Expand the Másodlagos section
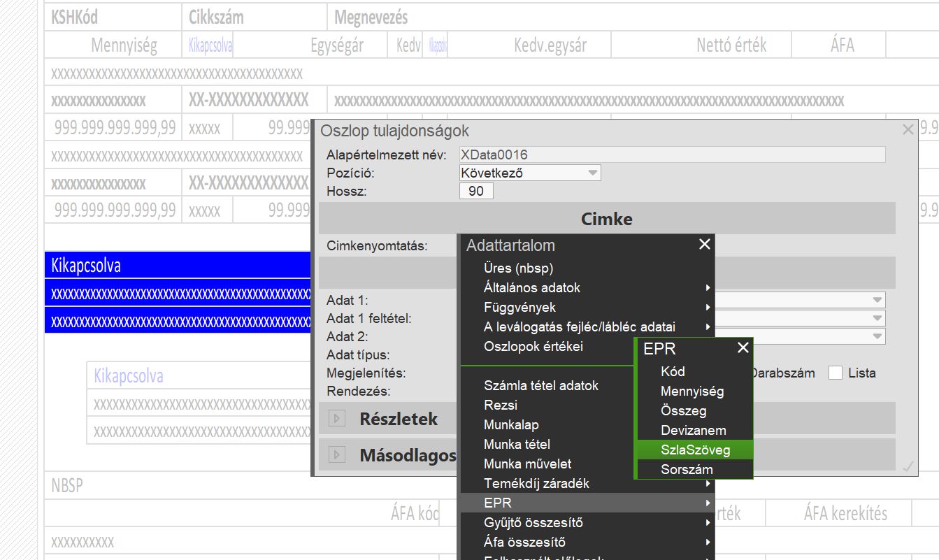The width and height of the screenshot is (939, 560). [x=337, y=455]
